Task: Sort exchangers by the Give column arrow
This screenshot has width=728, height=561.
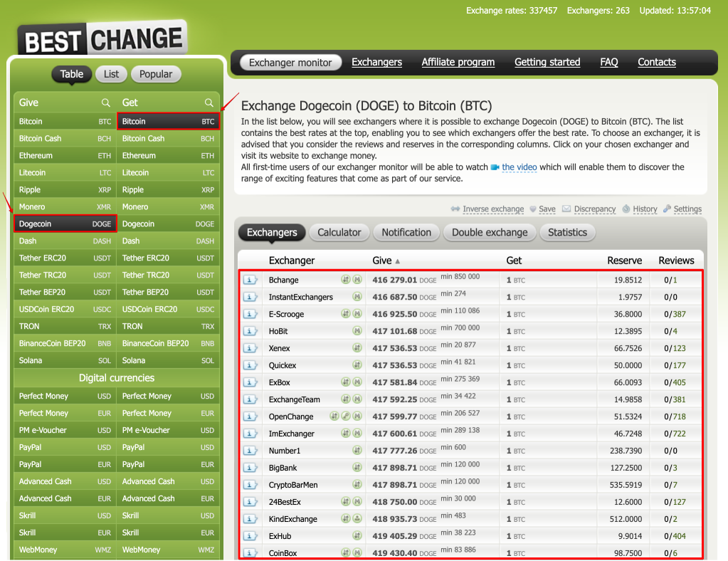Action: 397,261
